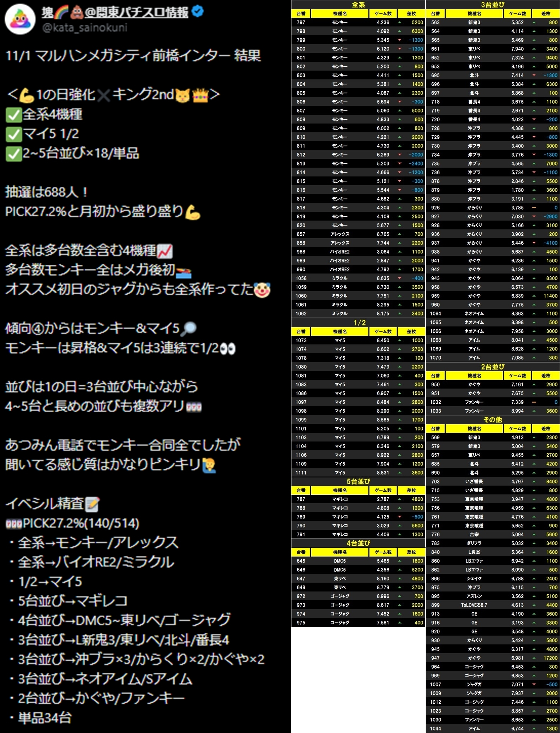
Task: Click the 全系 section header
Action: tap(358, 5)
